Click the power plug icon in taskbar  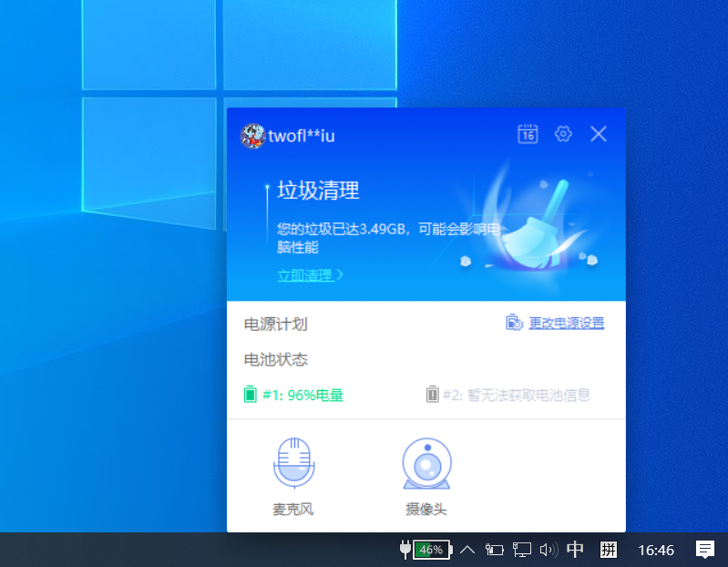coord(405,550)
